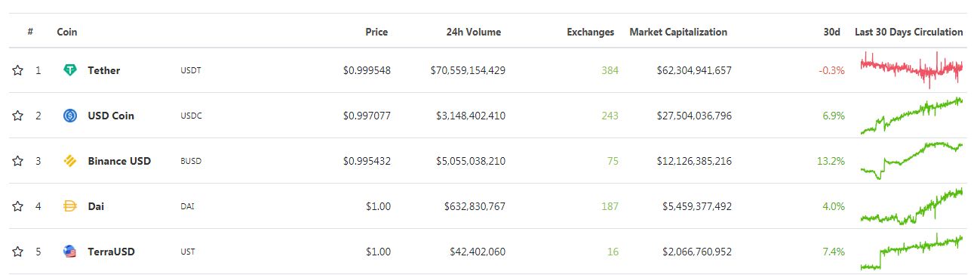Star the Dai row as favorite

point(17,206)
